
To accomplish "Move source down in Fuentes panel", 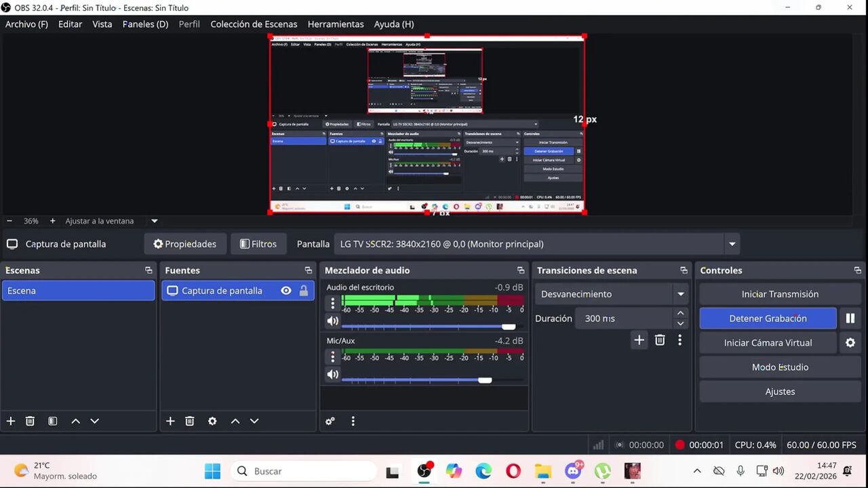I will (x=254, y=421).
